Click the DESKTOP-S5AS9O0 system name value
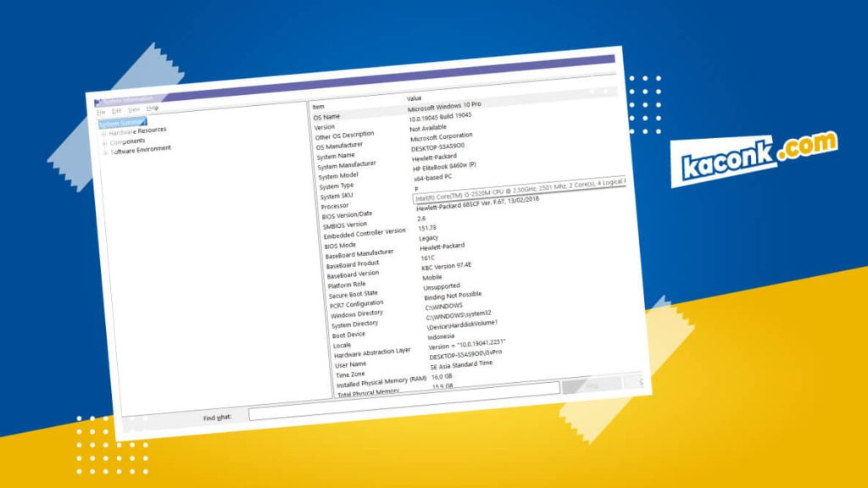The width and height of the screenshot is (868, 488). 438,147
